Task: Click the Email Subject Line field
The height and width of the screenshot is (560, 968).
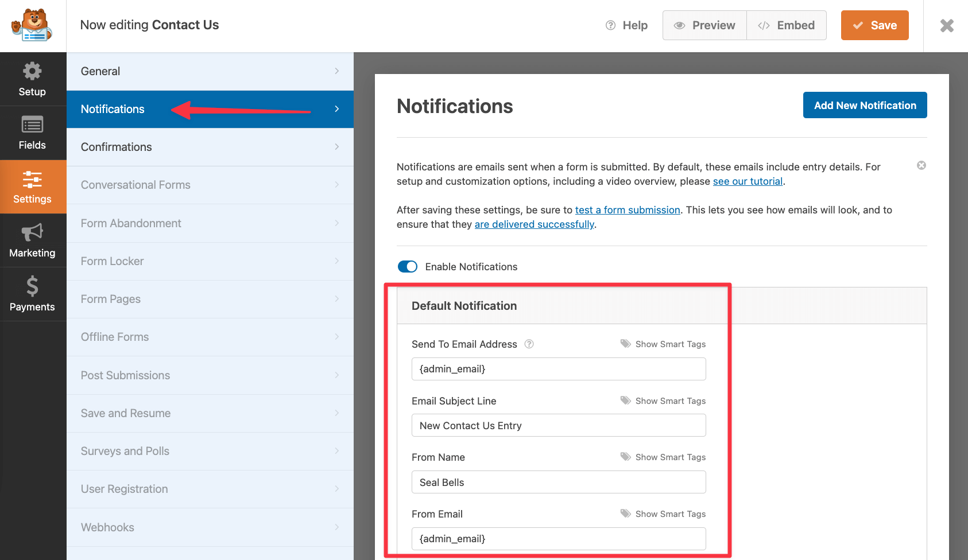Action: (559, 425)
